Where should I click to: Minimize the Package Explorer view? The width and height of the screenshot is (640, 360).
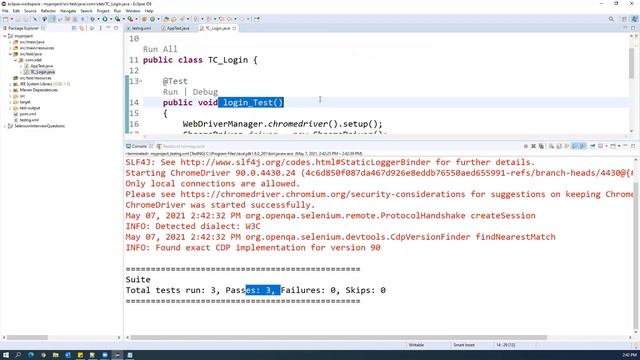click(108, 28)
